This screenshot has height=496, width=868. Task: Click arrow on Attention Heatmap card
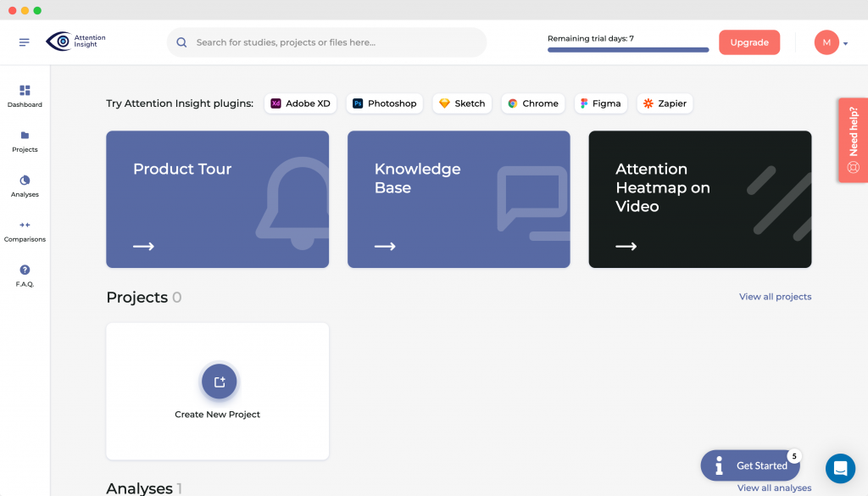pos(626,247)
